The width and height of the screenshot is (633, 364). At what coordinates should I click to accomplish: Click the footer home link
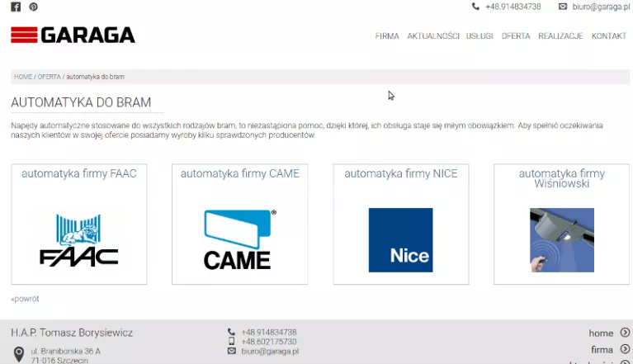coord(601,333)
